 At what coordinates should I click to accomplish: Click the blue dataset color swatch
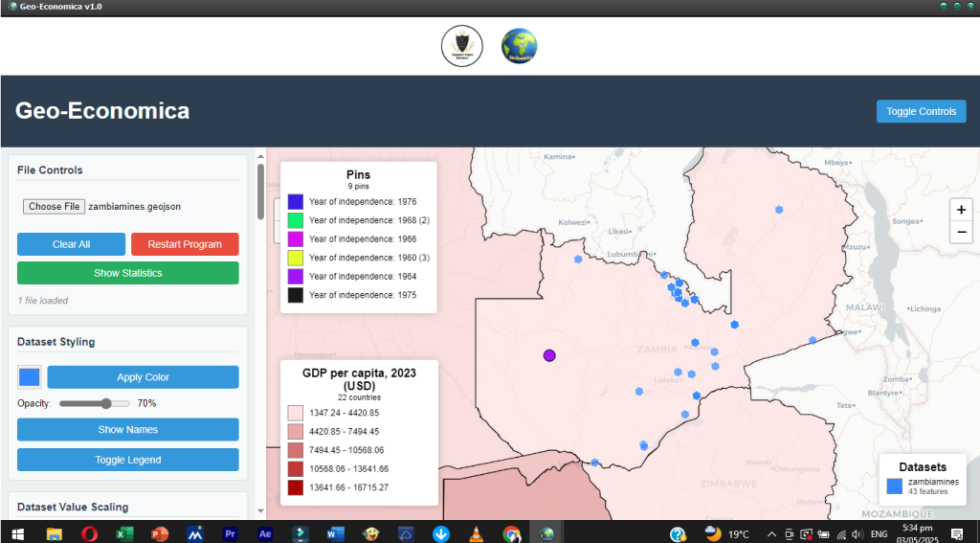(x=30, y=376)
